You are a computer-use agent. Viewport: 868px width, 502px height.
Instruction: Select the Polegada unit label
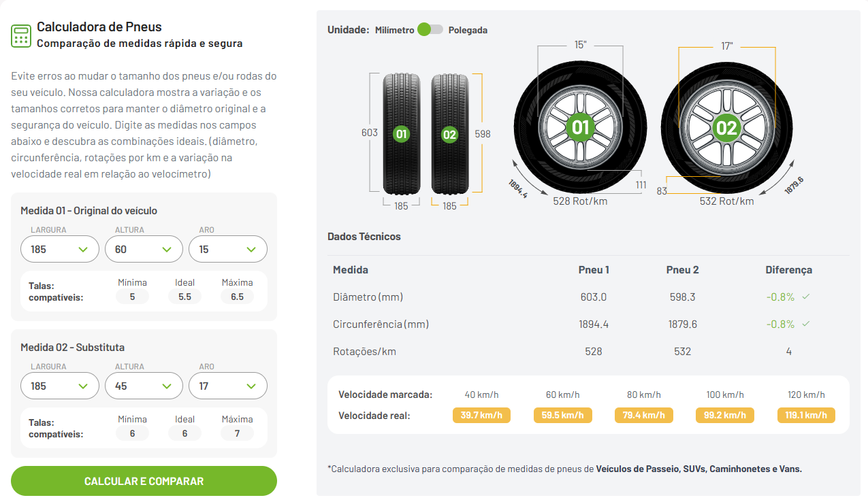(468, 30)
